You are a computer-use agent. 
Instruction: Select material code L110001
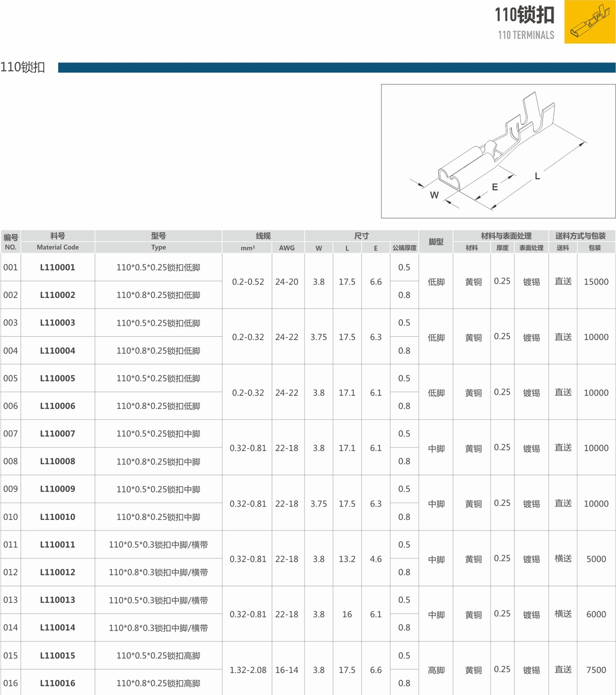[x=57, y=267]
